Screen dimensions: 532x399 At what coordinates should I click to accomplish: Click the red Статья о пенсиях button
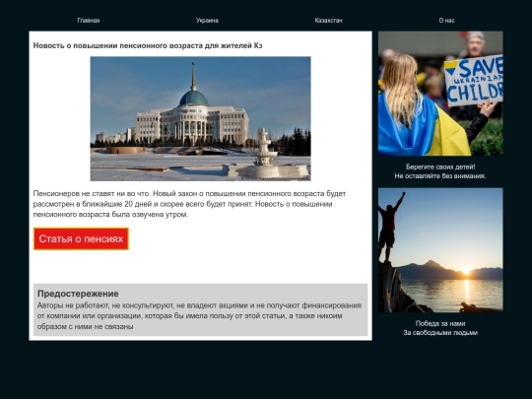81,238
